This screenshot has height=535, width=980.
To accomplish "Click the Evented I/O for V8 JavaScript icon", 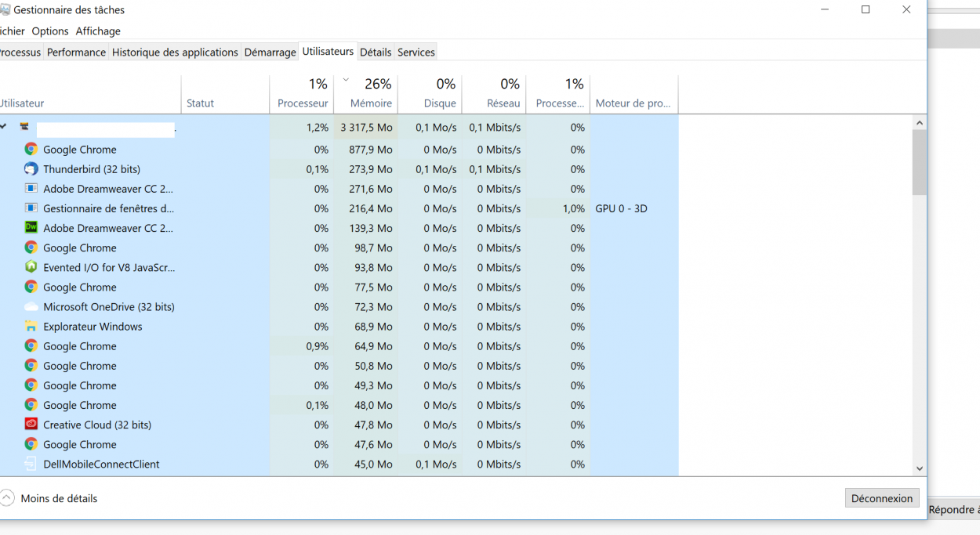I will [x=31, y=267].
